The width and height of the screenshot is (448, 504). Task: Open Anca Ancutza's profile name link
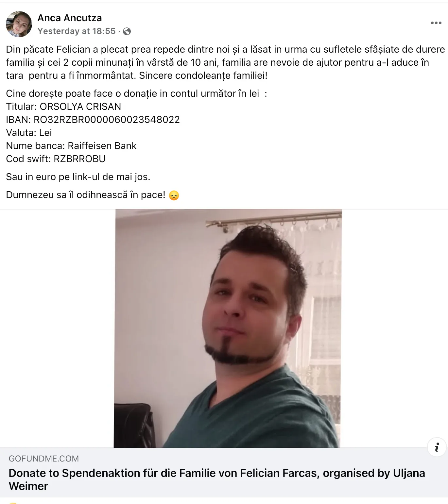(x=70, y=18)
